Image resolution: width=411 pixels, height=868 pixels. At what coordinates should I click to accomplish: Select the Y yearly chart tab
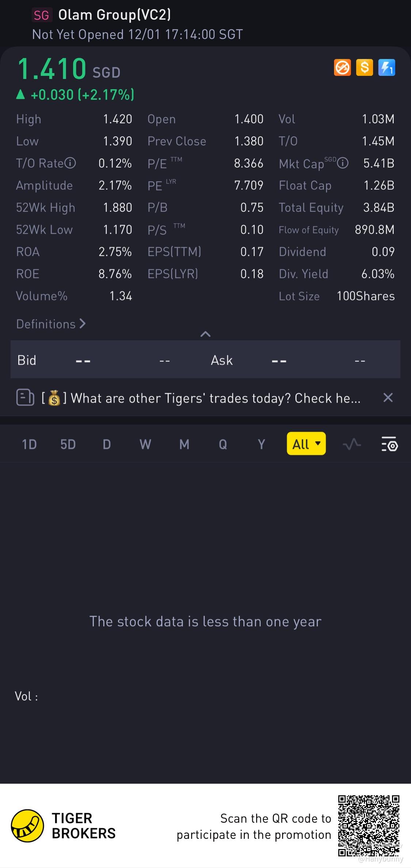(261, 444)
